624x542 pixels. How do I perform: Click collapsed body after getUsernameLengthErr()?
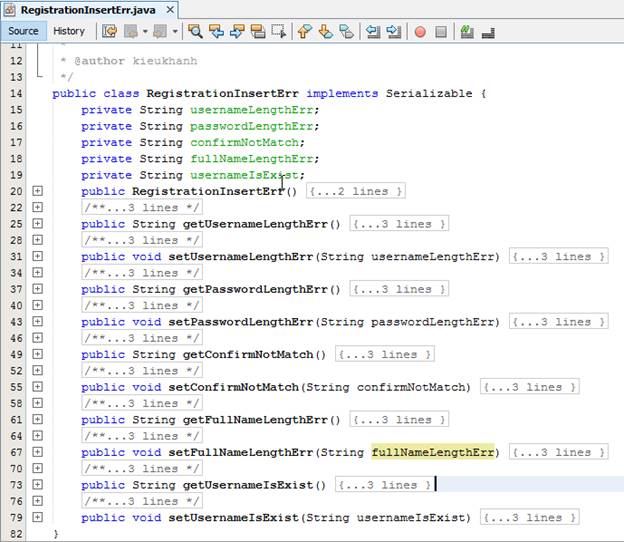(399, 224)
